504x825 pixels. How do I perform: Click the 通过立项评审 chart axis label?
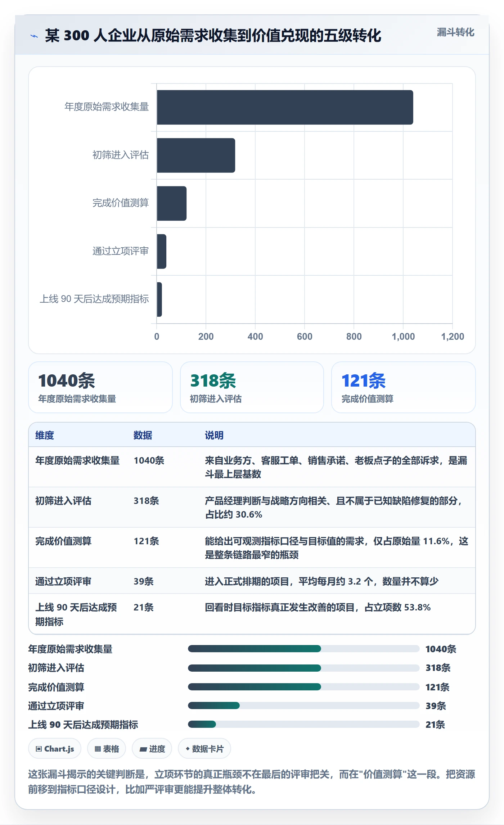[121, 251]
